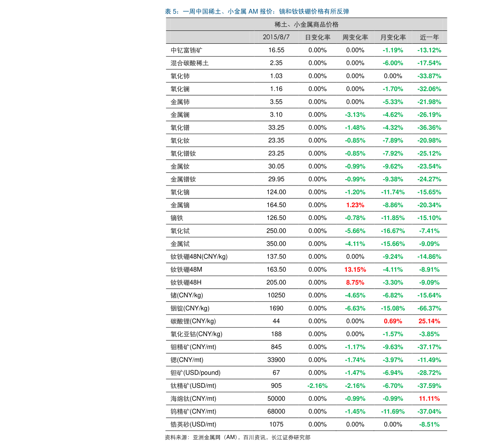Click the 2015/8/7 date column header

pos(276,37)
